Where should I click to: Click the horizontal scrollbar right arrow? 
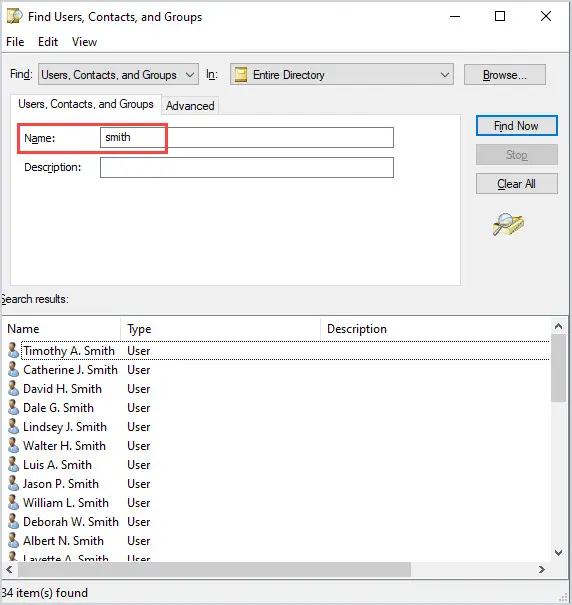(x=542, y=569)
